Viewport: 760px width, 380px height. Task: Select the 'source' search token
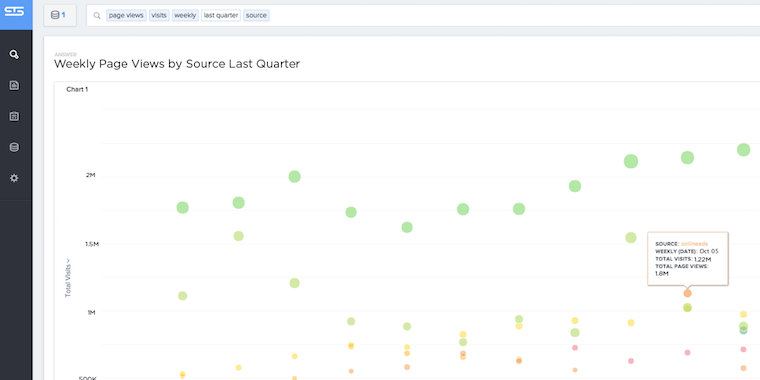point(256,16)
